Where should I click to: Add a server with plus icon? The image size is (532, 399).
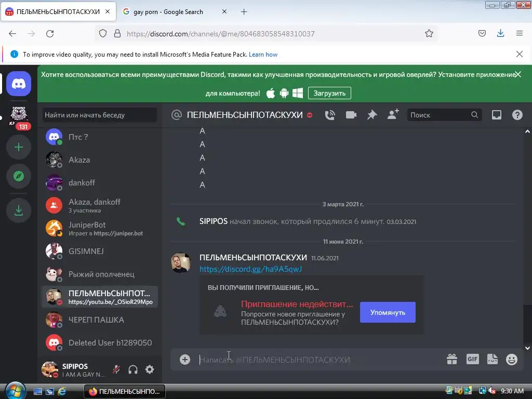point(19,147)
